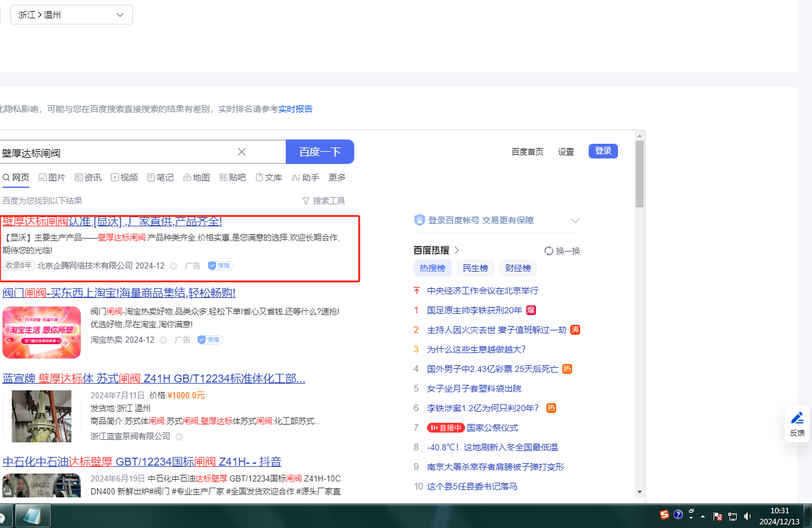Click the 保障 shield badge on first ad
812x528 pixels.
[220, 266]
